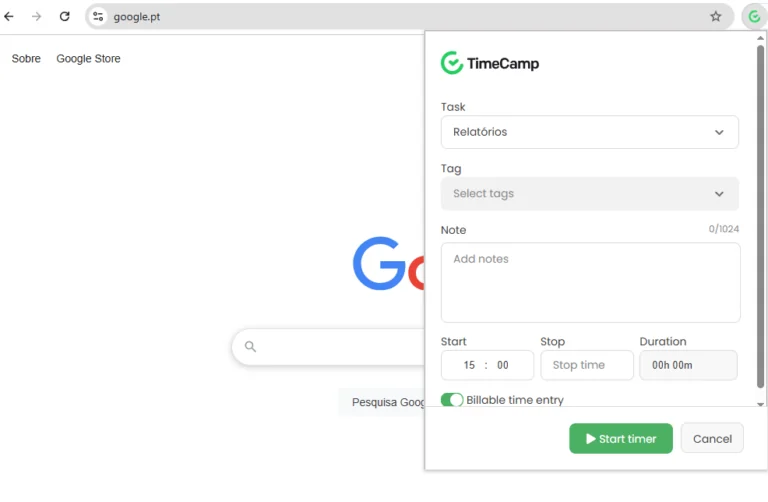
Task: Click the Task dropdown chevron arrow
Action: [719, 132]
